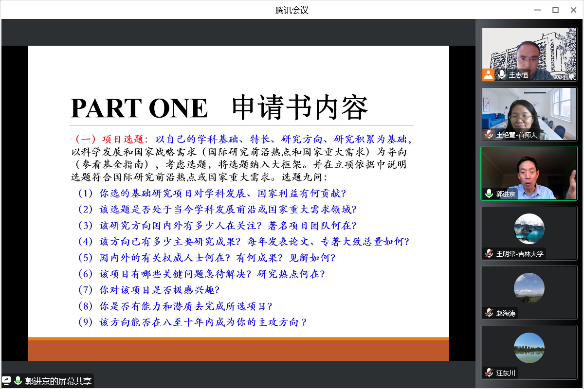
Task: Click the muted mic icon on the fifth participant tile
Action: coord(489,313)
